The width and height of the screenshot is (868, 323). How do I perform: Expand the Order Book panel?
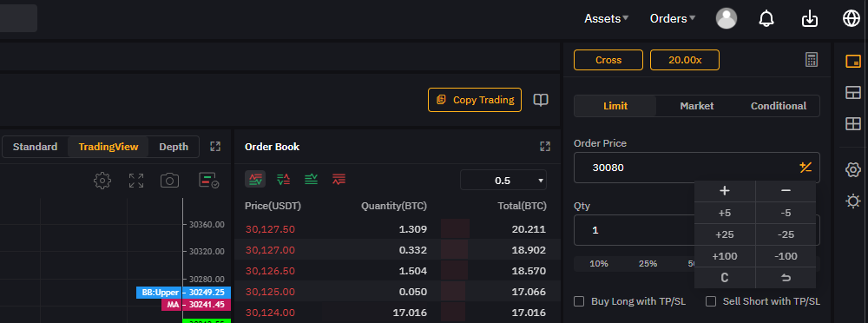545,146
